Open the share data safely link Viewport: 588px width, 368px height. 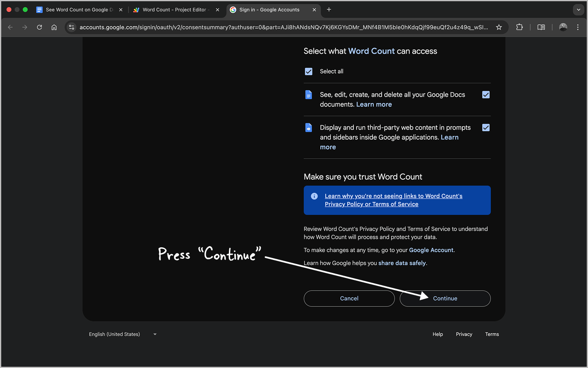pos(402,263)
